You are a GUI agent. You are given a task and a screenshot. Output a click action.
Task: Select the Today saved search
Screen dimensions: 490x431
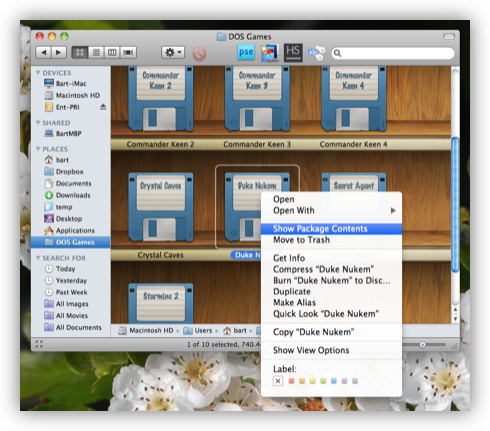(65, 269)
